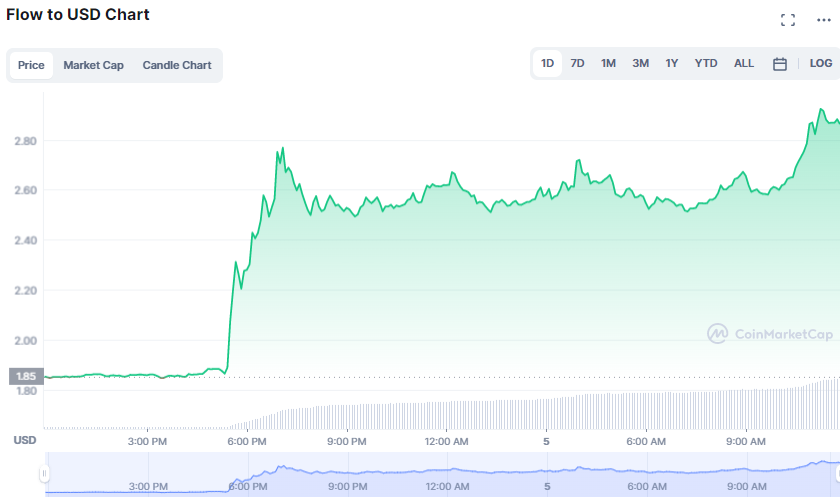840x502 pixels.
Task: Click the 2.80 y-axis label
Action: [x=25, y=141]
